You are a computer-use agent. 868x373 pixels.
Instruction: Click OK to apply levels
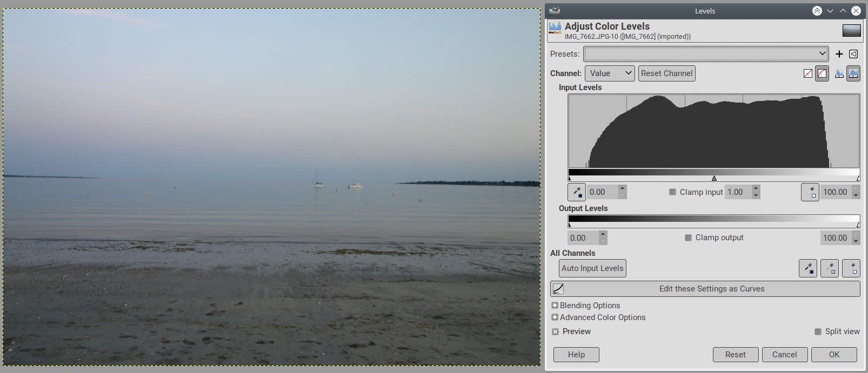click(x=834, y=355)
